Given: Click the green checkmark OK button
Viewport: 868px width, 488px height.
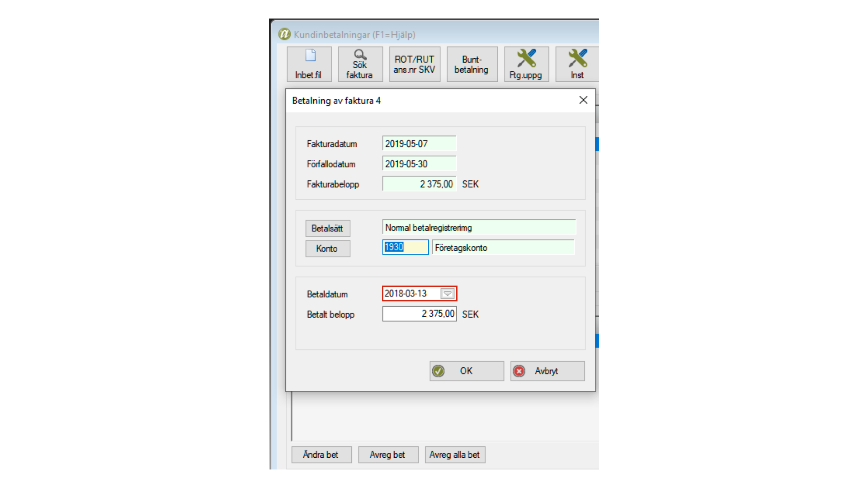Looking at the screenshot, I should (x=466, y=371).
